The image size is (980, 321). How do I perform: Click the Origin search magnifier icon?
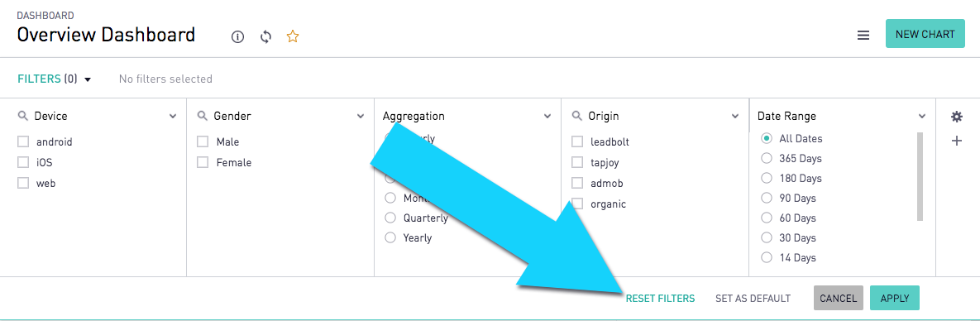click(x=577, y=116)
